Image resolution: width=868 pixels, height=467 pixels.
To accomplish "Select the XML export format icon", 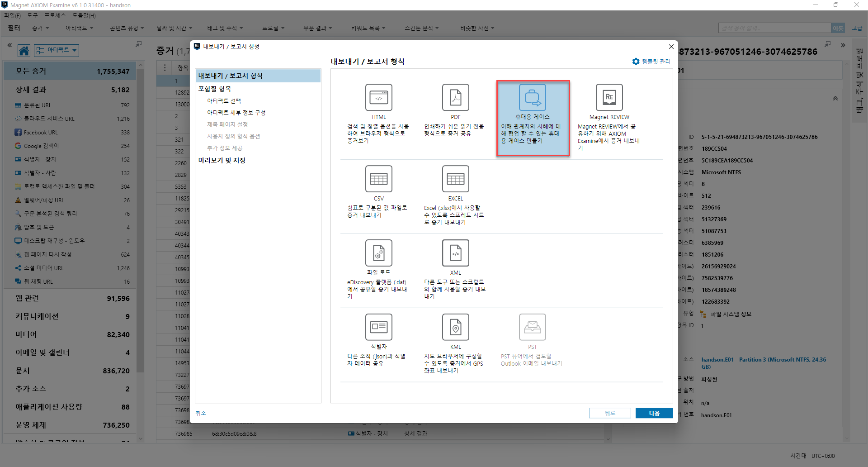I will click(x=455, y=253).
